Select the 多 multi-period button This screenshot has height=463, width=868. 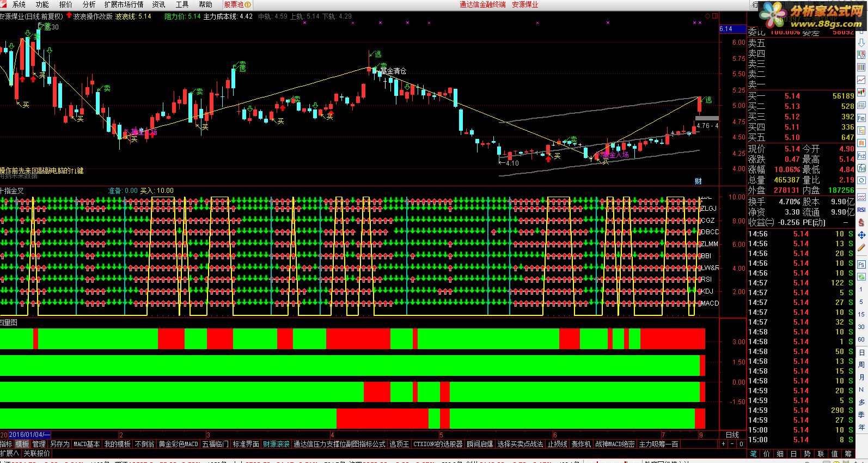coord(861,403)
